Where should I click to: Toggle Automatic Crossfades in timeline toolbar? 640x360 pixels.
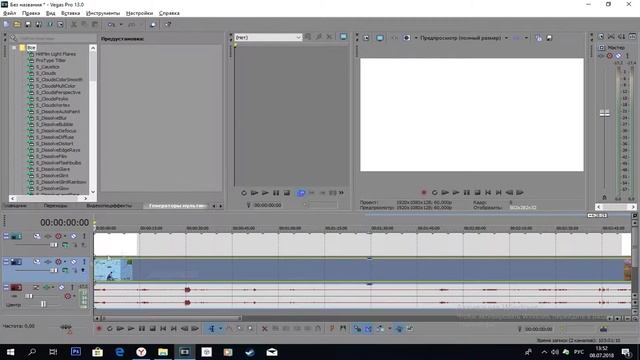click(368, 329)
